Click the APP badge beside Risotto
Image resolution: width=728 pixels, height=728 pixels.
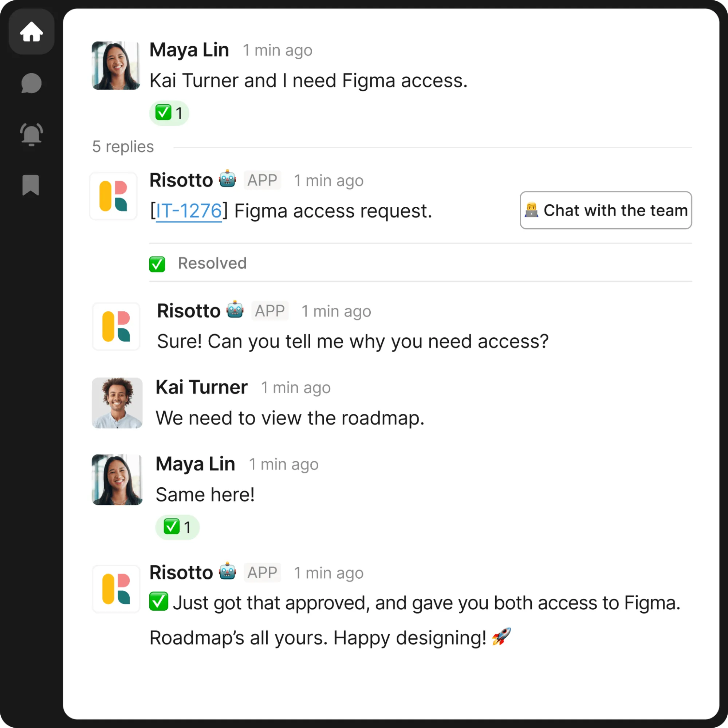point(262,180)
